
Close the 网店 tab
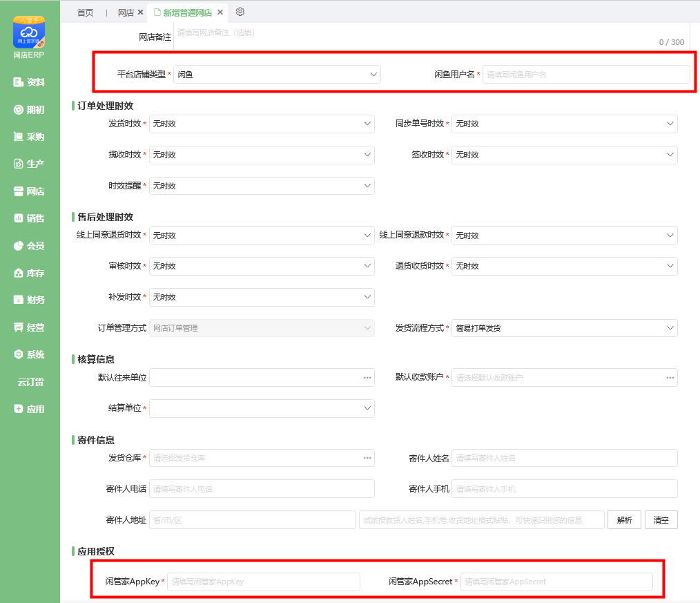[x=140, y=12]
